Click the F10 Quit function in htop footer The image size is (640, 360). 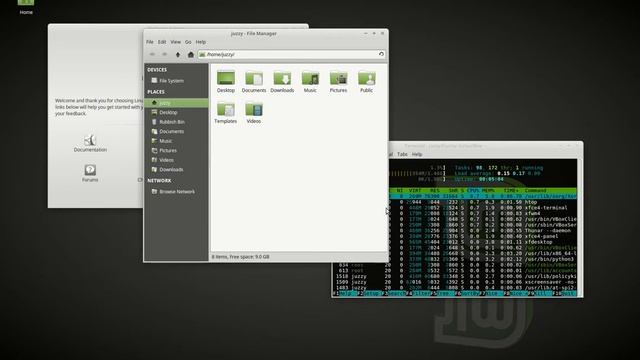[564, 293]
